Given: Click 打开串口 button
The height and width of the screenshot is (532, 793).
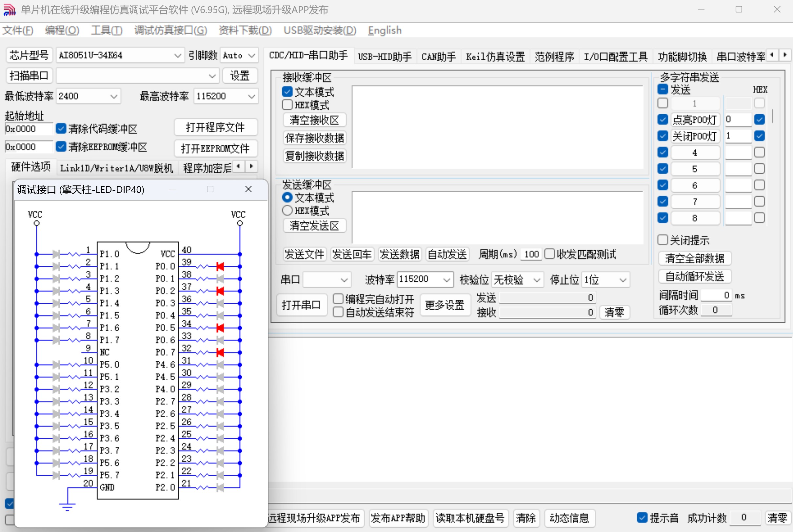Looking at the screenshot, I should coord(302,305).
